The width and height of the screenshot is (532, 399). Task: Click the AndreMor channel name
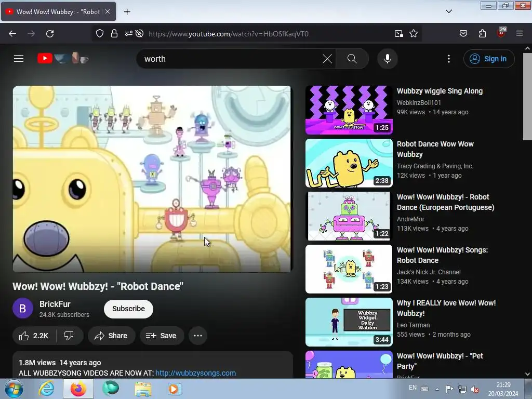410,219
